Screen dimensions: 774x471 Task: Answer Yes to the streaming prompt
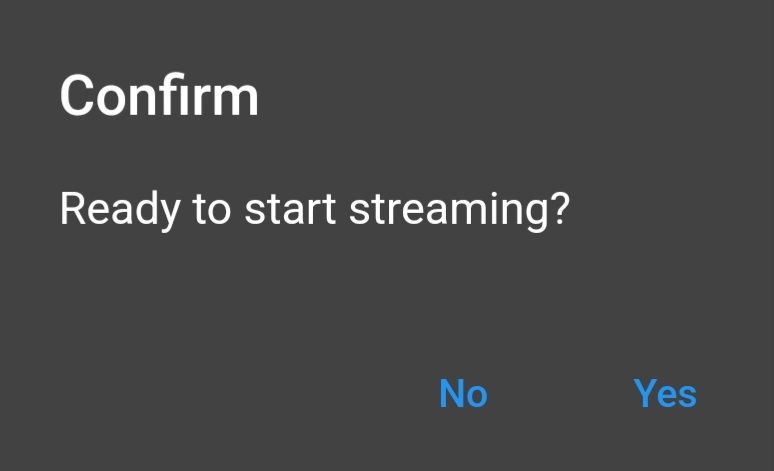(x=665, y=394)
